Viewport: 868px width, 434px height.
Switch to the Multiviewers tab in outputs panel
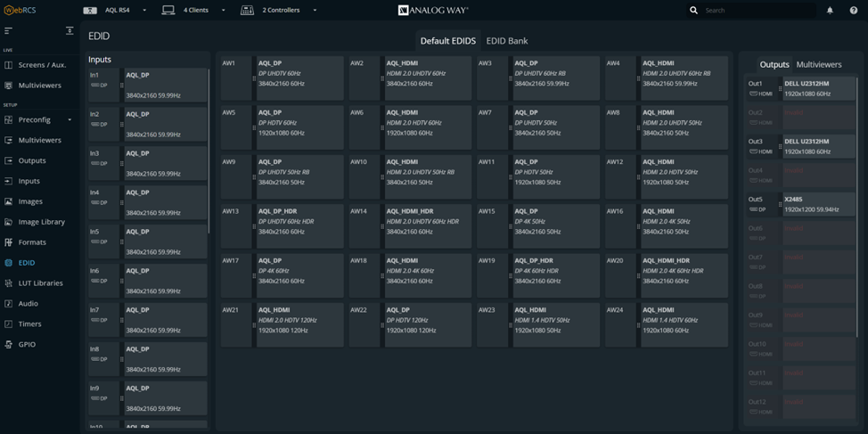tap(818, 65)
